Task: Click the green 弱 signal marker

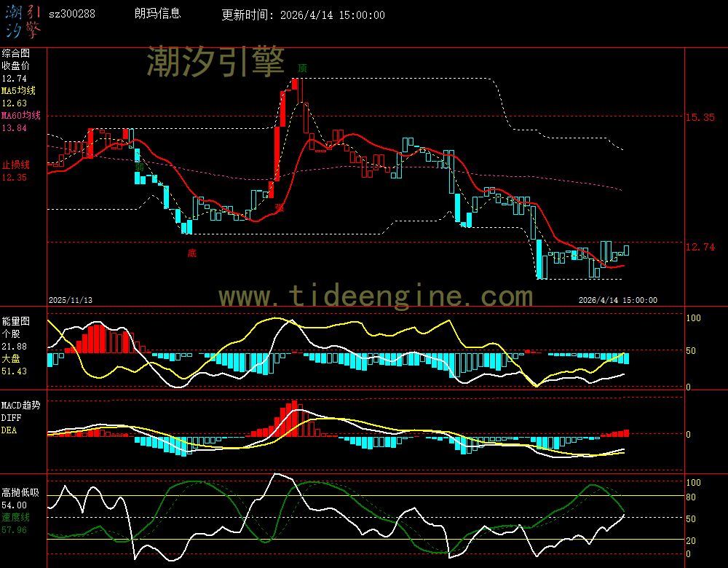Action: pyautogui.click(x=138, y=167)
